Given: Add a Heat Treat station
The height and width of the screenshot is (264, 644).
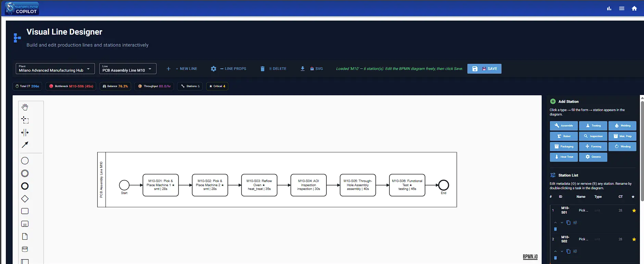Looking at the screenshot, I should 564,157.
